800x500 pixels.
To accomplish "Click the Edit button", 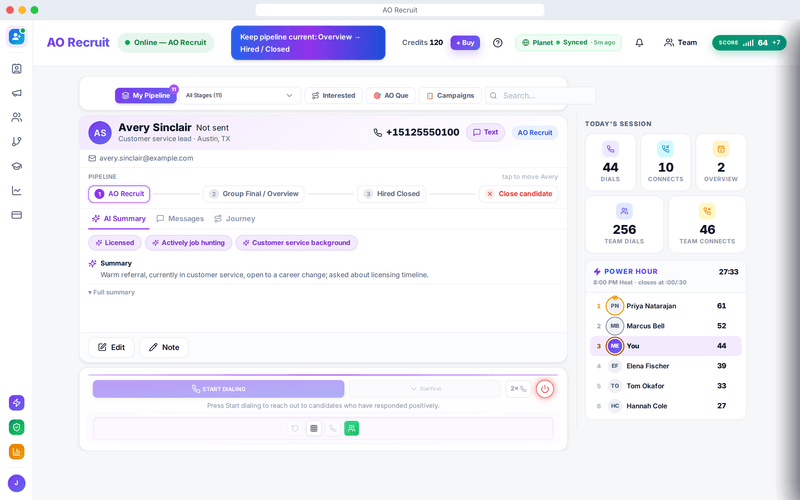I will (111, 347).
